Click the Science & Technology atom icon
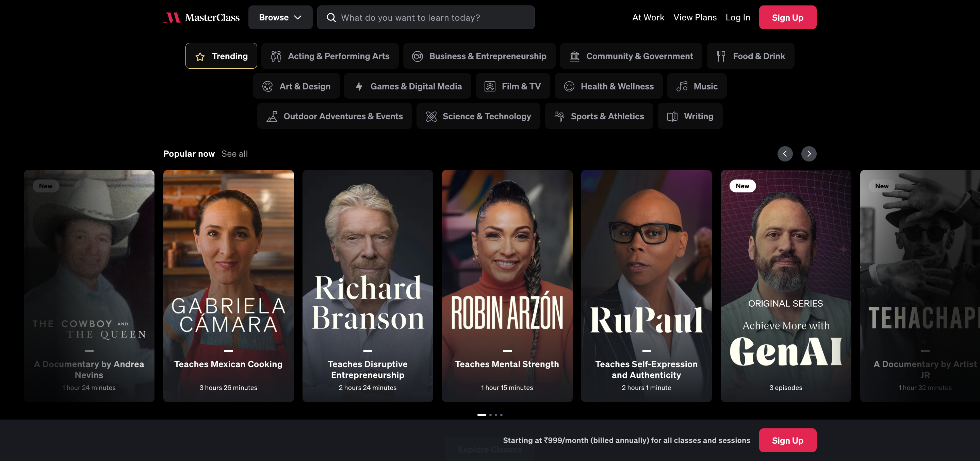The height and width of the screenshot is (461, 980). 431,116
